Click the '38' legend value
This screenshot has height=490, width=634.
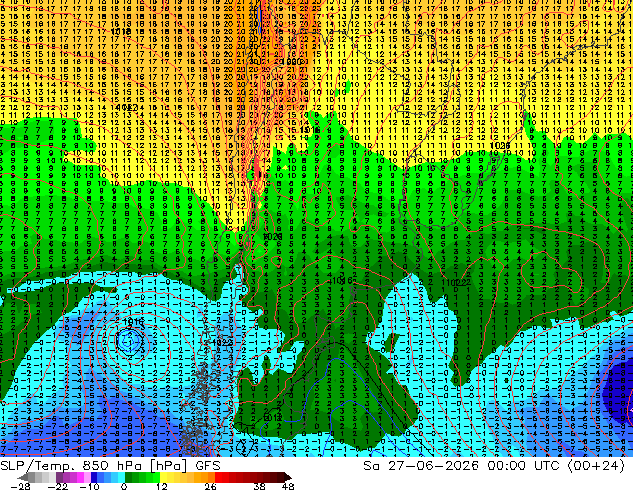[260, 486]
